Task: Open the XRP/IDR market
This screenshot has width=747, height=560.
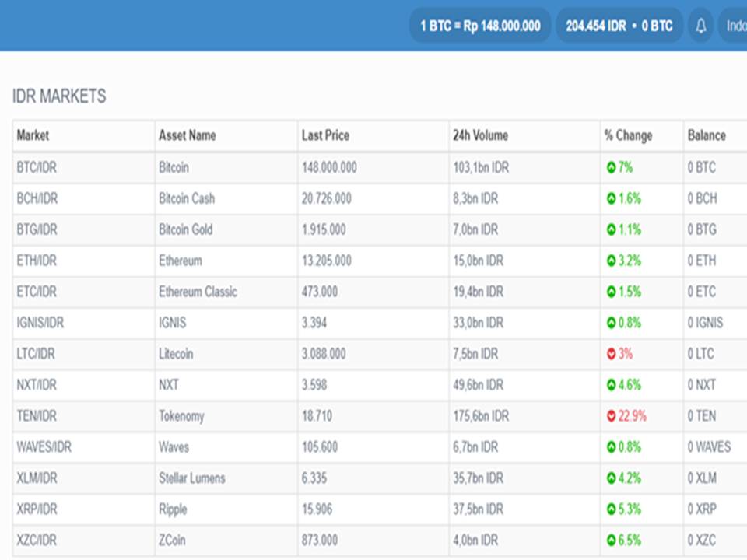Action: coord(37,509)
